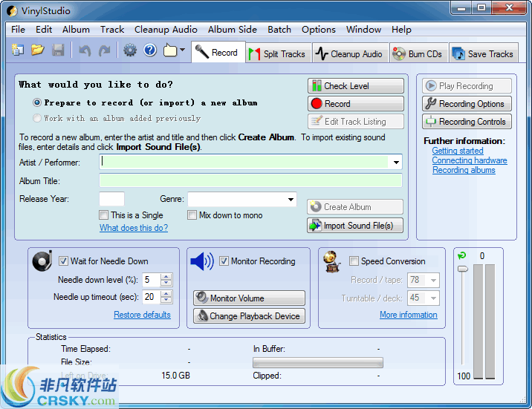Expand the Artist / Performer dropdown arrow
Viewport: 532px width, 409px height.
pos(395,162)
